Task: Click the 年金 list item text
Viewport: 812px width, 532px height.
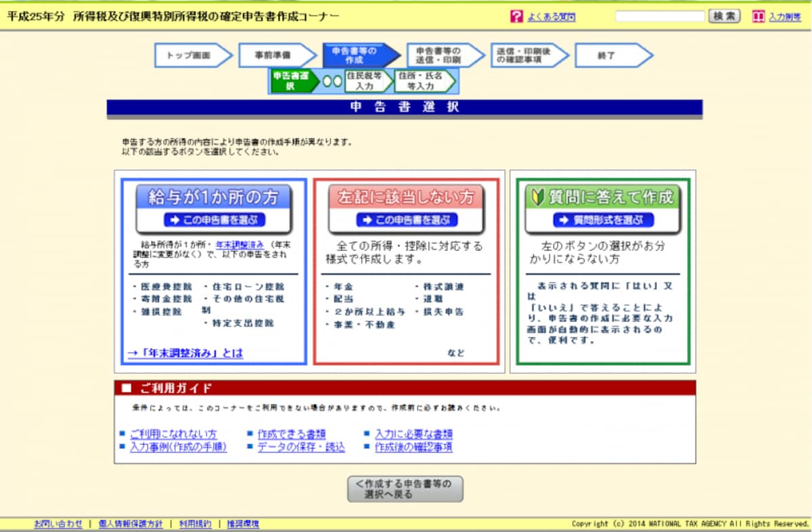Action: (x=344, y=287)
